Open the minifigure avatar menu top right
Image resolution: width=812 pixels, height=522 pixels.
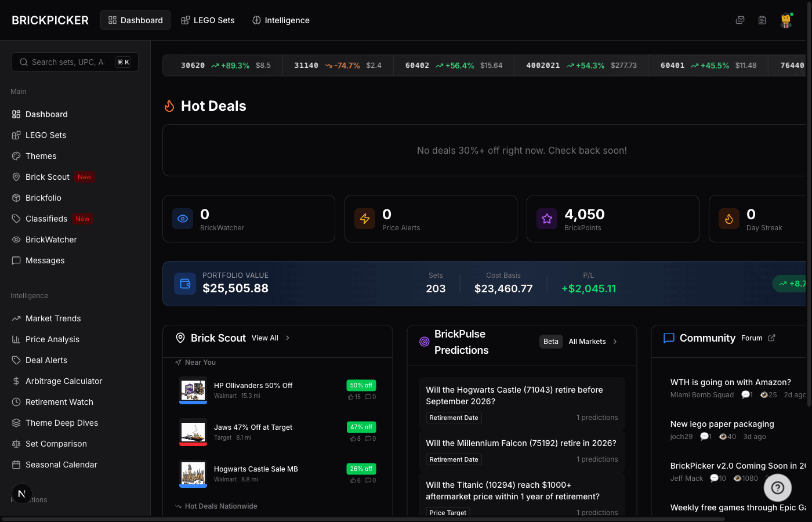tap(786, 20)
